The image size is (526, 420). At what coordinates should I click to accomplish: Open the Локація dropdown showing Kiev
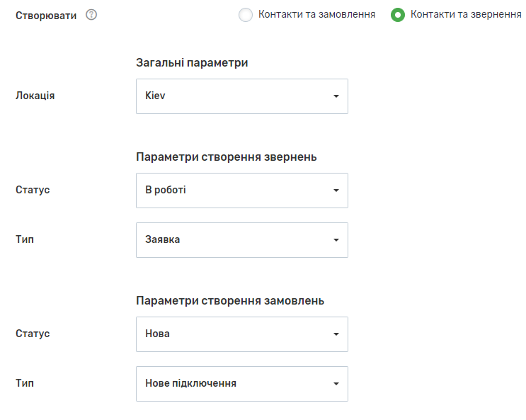coord(234,96)
